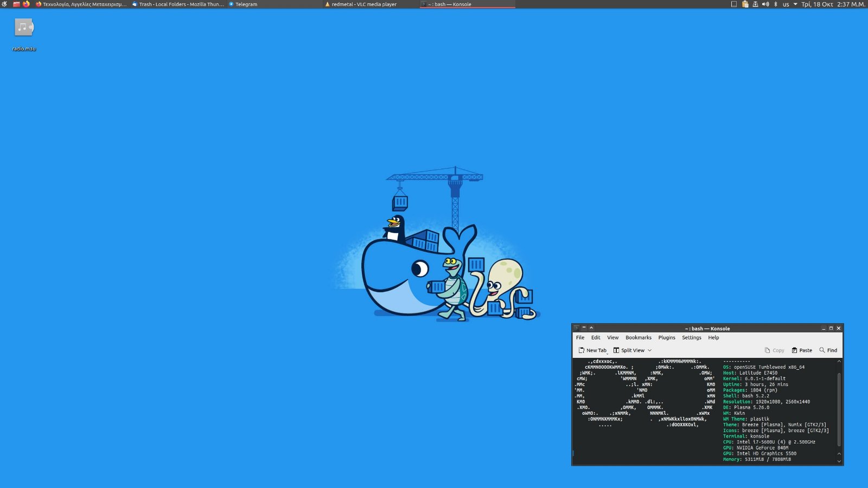
Task: Open the removable device notifier tray icon
Action: [755, 4]
